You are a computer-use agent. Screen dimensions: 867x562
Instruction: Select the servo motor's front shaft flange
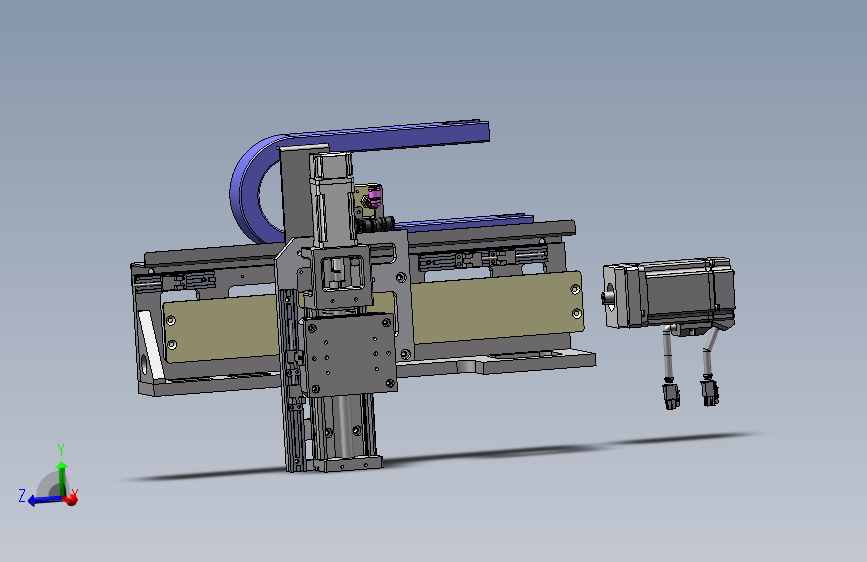click(614, 296)
